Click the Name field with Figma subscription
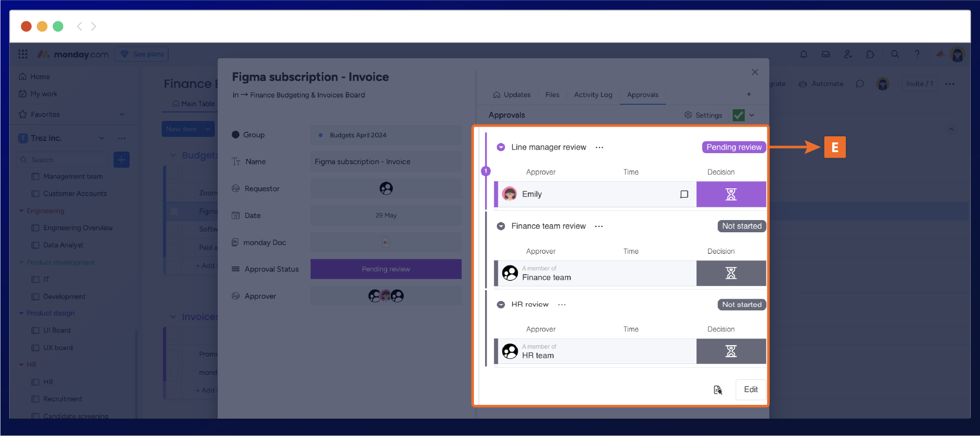This screenshot has height=436, width=980. point(386,162)
